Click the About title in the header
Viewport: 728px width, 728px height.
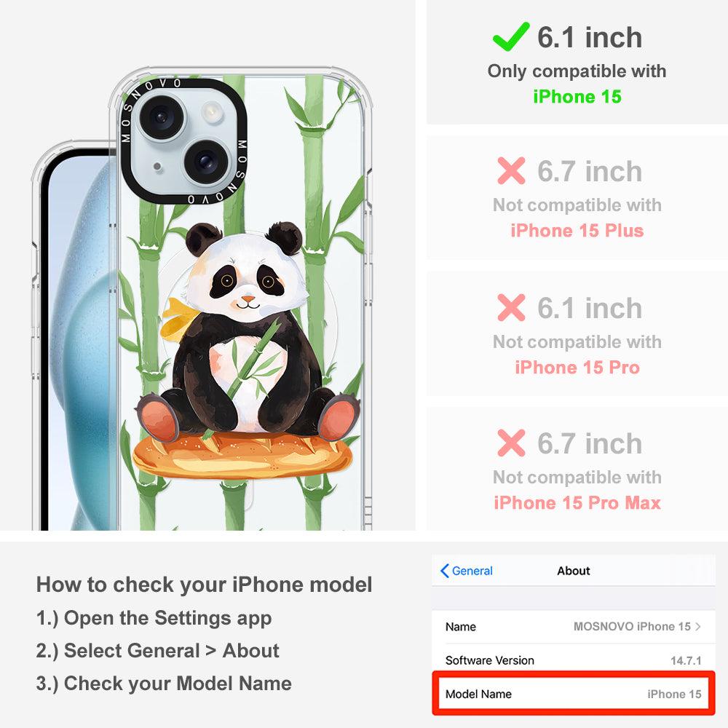[574, 571]
